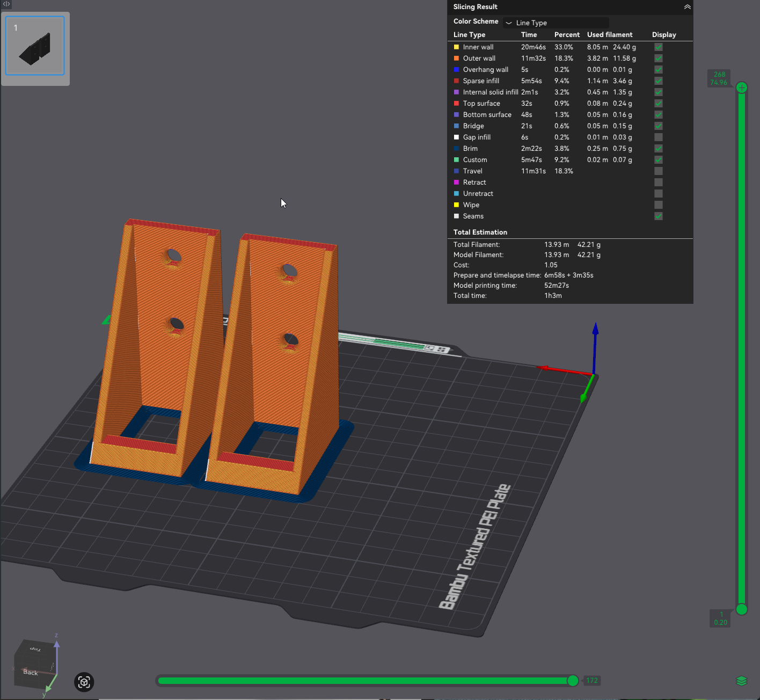Click the layers icon at bottom right

pyautogui.click(x=742, y=681)
